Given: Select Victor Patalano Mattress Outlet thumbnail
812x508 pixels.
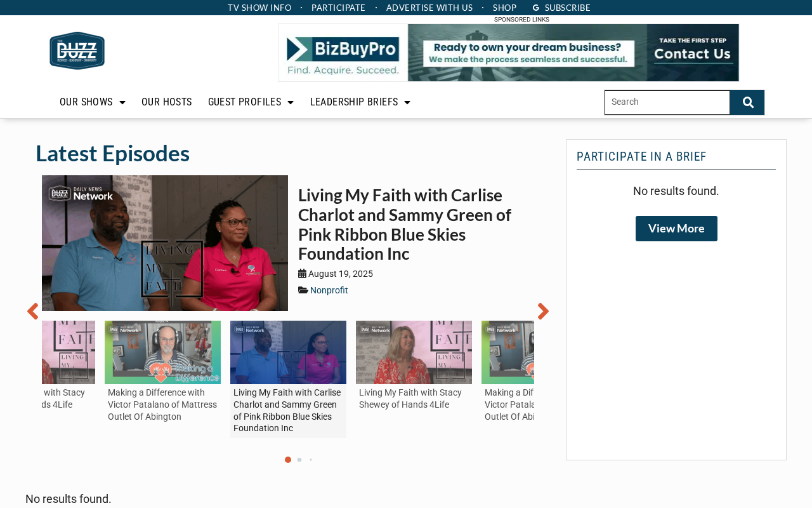Looking at the screenshot, I should 162,352.
